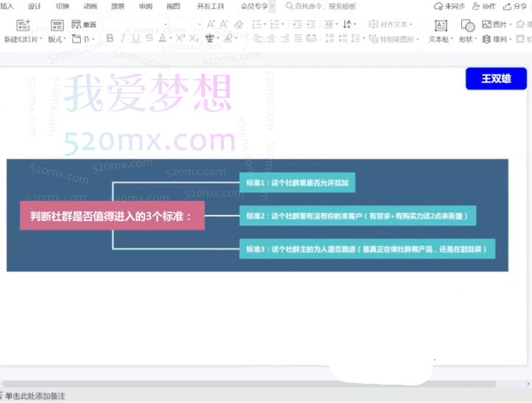
Task: Click the Text Box (文本框) icon
Action: pos(441,26)
